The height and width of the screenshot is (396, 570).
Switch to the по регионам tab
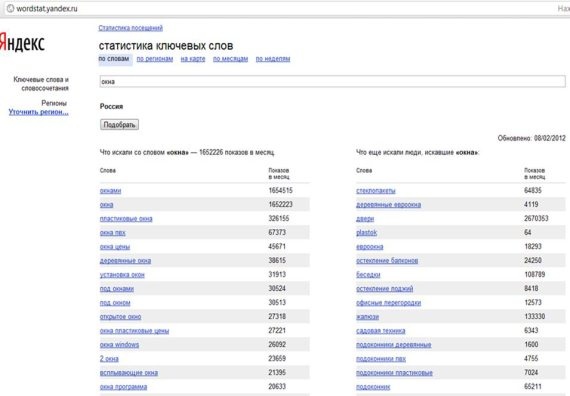pyautogui.click(x=155, y=59)
